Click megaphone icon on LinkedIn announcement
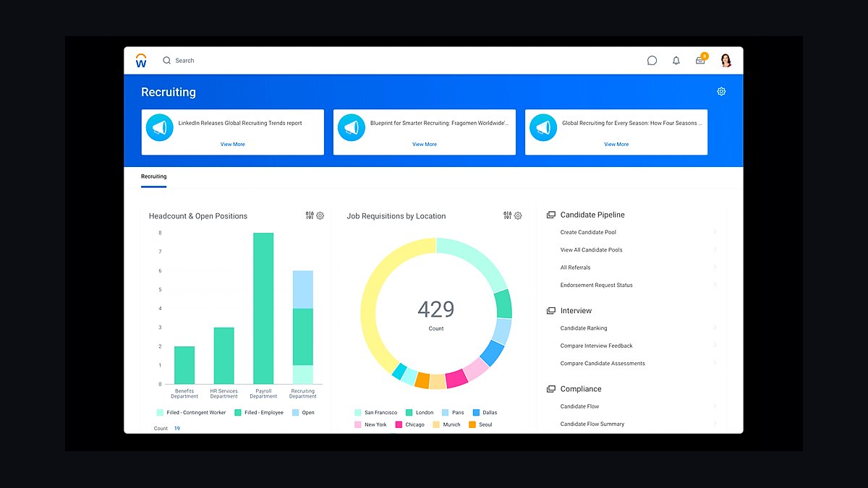Viewport: 868px width, 488px height. (x=160, y=128)
